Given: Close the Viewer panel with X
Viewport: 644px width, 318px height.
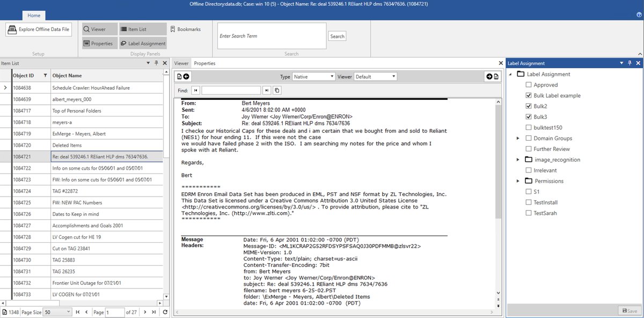Looking at the screenshot, I should [x=500, y=63].
